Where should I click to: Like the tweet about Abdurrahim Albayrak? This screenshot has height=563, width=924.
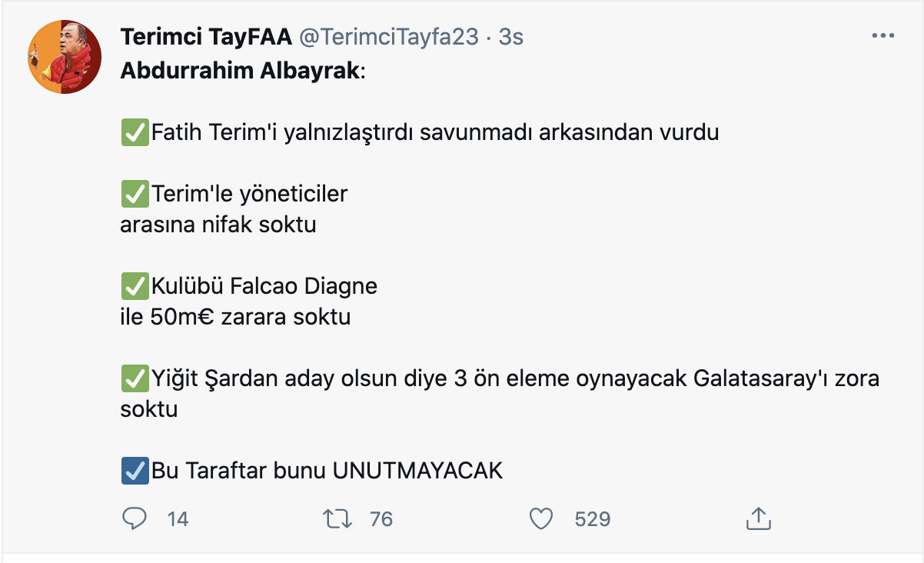[x=541, y=519]
